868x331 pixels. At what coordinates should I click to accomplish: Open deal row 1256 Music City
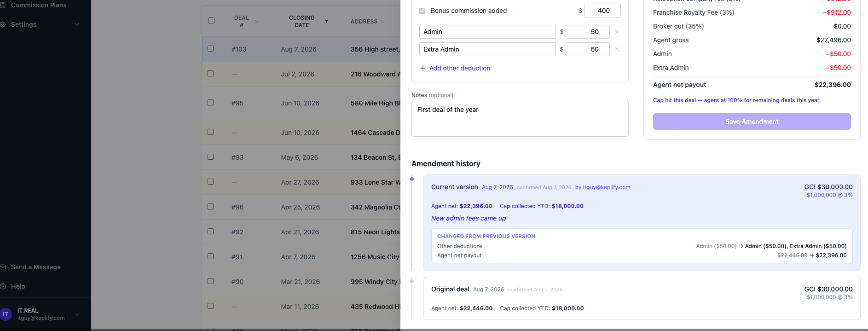pos(301,257)
